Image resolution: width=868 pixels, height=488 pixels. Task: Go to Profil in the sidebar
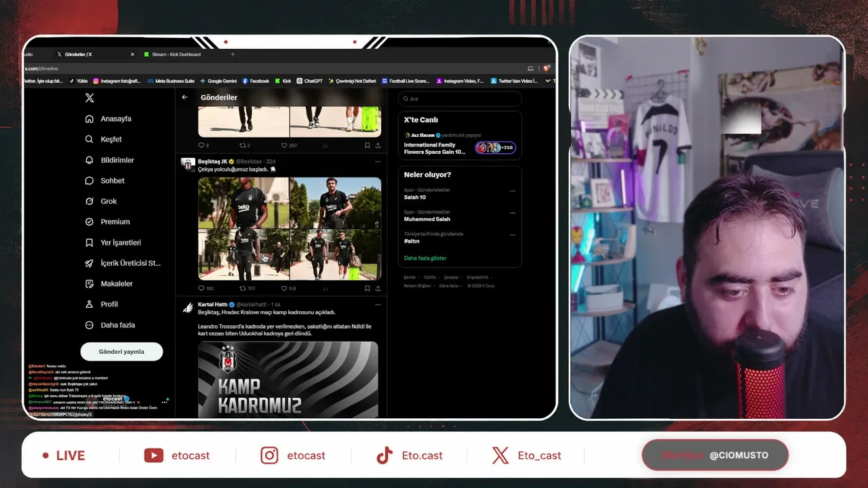(x=101, y=304)
